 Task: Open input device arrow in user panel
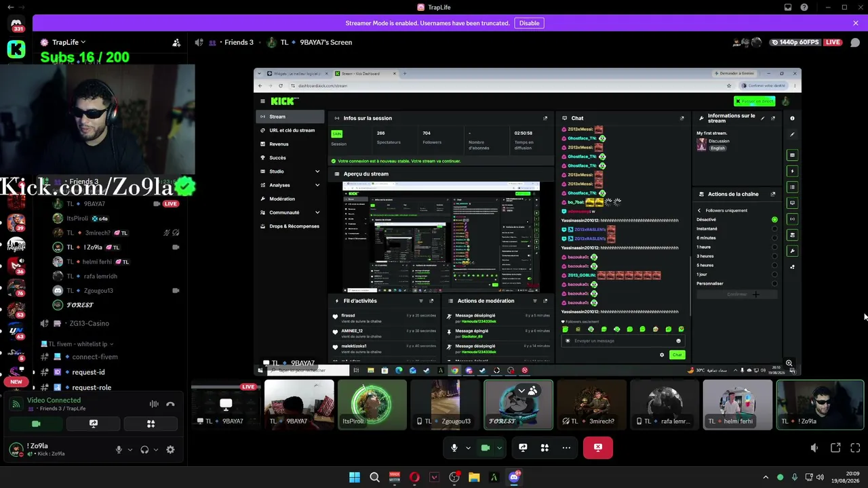click(130, 449)
